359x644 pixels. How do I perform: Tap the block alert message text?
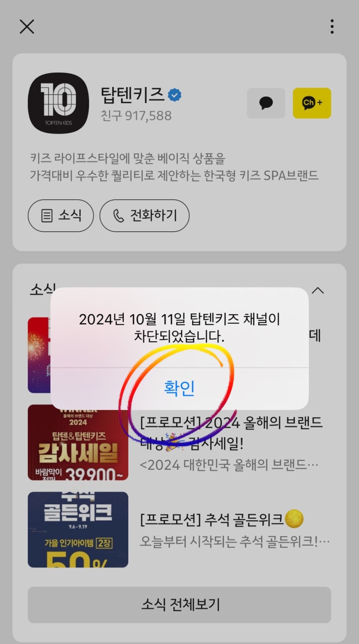click(179, 328)
